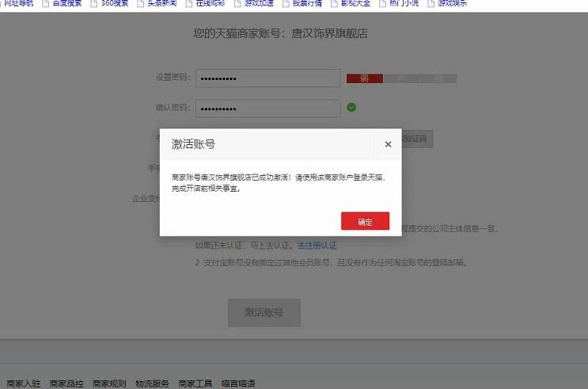The width and height of the screenshot is (588, 389).
Task: Open the 头条新闻 bookmark
Action: point(162,3)
